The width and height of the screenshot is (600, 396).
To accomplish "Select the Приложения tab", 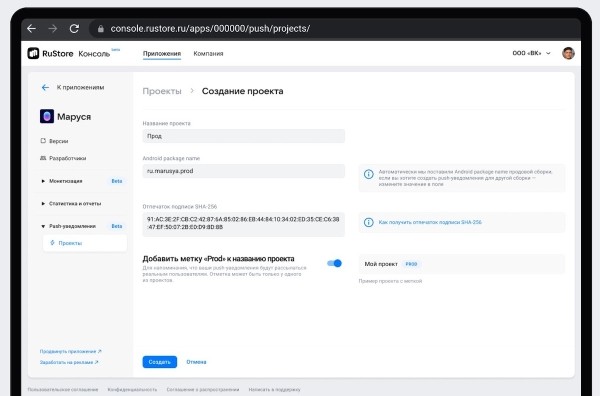I will [162, 54].
